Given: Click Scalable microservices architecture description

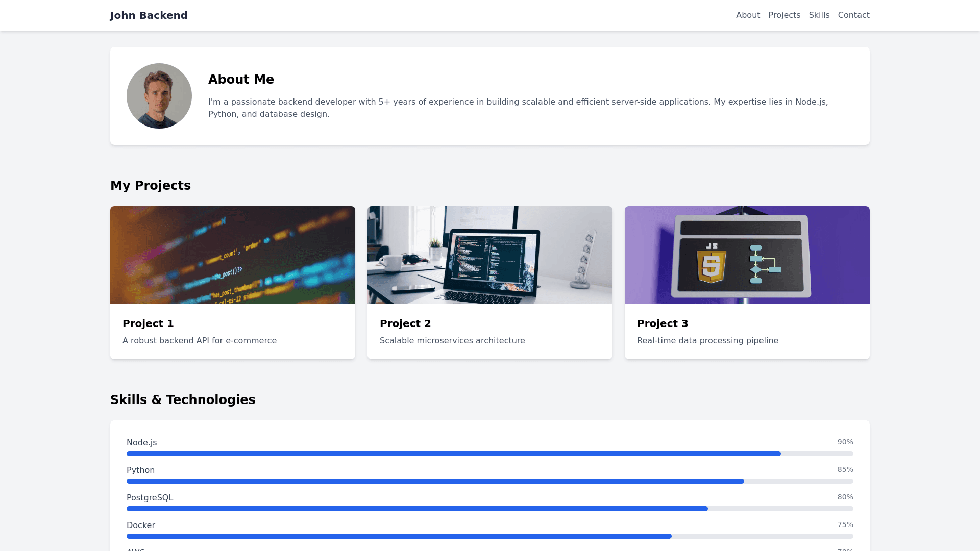Looking at the screenshot, I should click(452, 340).
